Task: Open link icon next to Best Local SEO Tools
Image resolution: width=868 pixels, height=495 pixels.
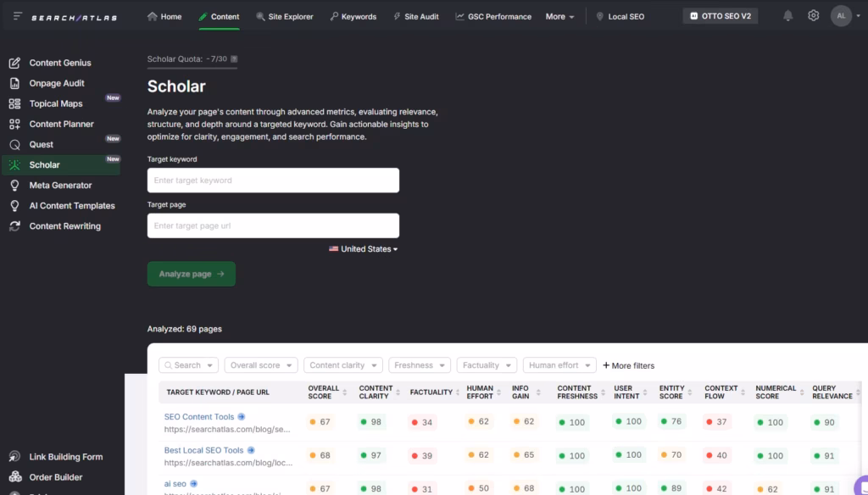Action: point(251,450)
